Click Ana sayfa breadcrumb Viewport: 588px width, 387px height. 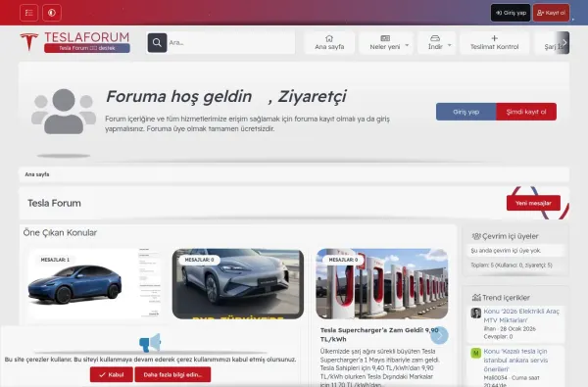coord(37,174)
